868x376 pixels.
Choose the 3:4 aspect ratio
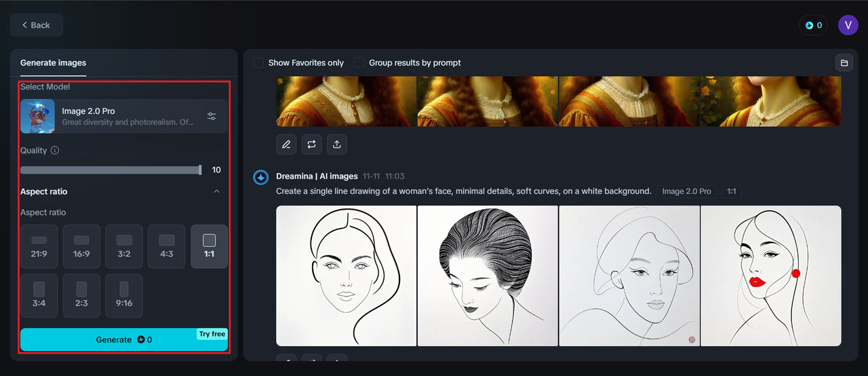[39, 295]
